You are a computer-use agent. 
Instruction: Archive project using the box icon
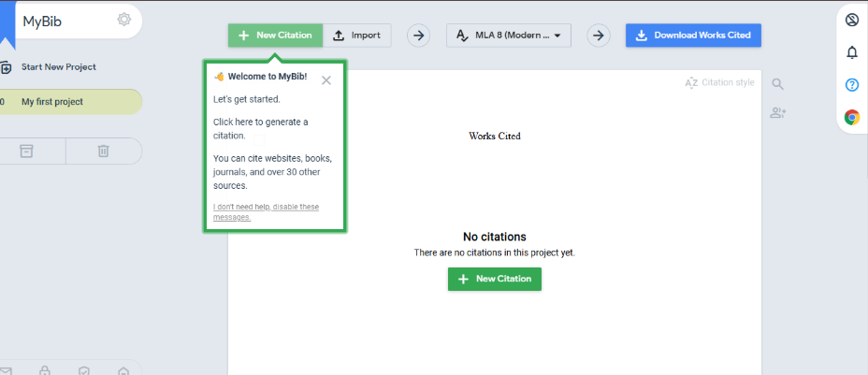26,151
